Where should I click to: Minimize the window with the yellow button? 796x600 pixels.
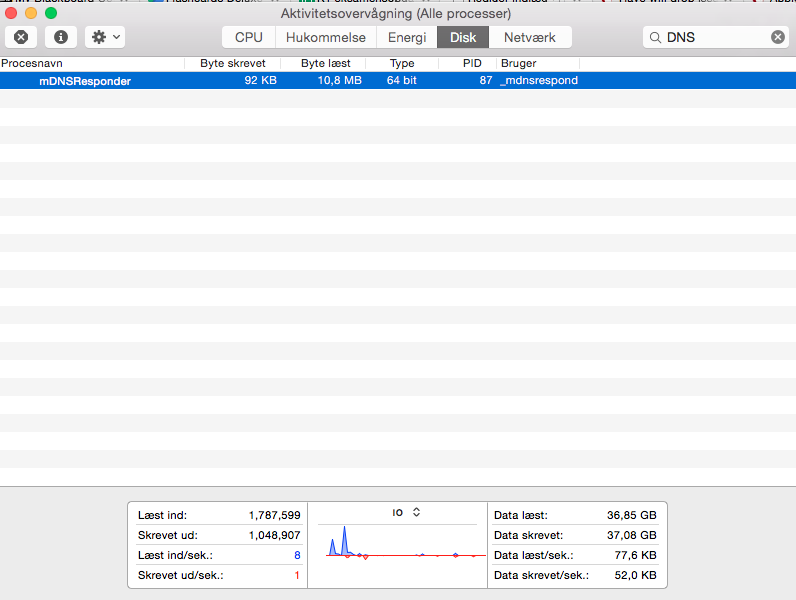point(31,13)
